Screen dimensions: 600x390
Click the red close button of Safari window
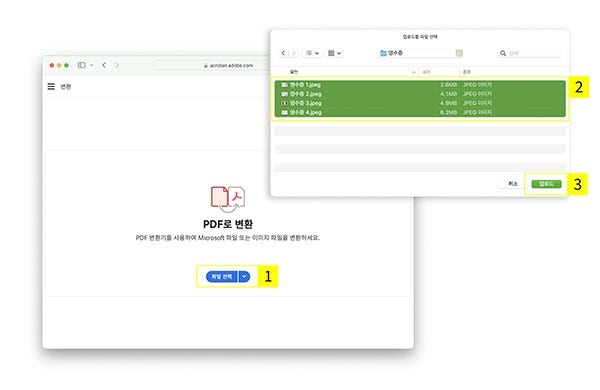52,65
